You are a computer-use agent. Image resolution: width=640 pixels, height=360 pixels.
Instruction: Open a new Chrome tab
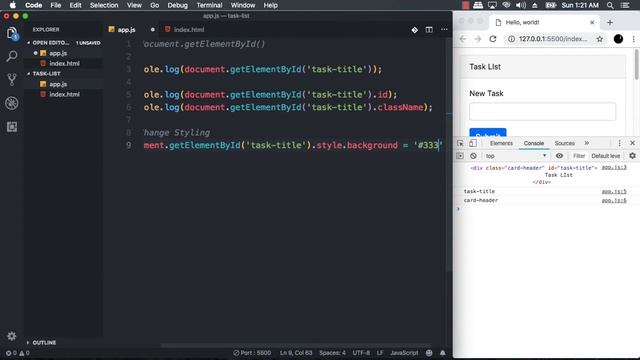(610, 22)
